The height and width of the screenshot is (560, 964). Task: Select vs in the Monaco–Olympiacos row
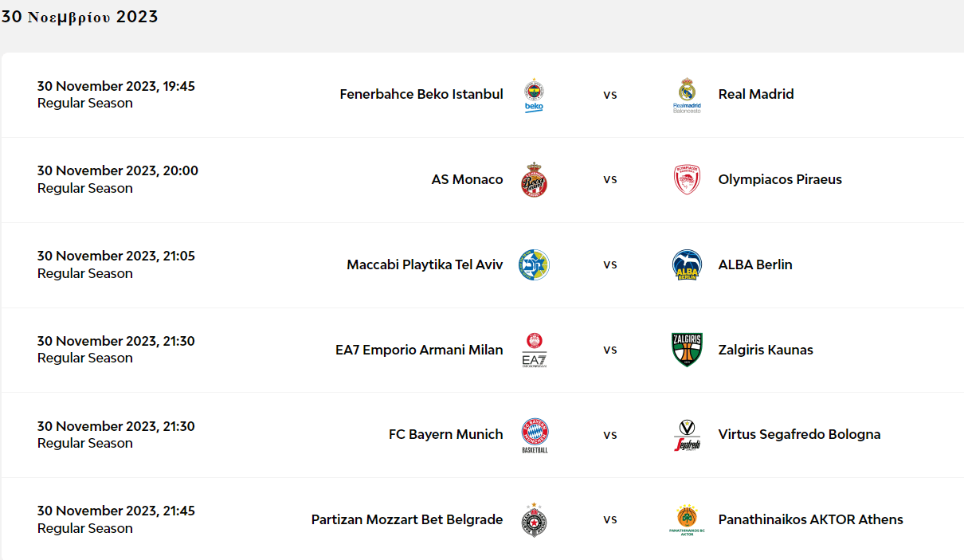pos(610,179)
